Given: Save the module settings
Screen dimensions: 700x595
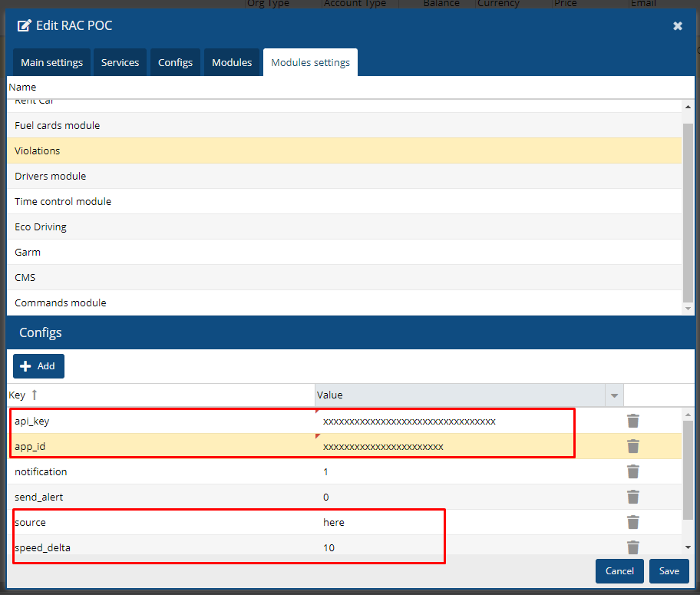Looking at the screenshot, I should coord(669,571).
